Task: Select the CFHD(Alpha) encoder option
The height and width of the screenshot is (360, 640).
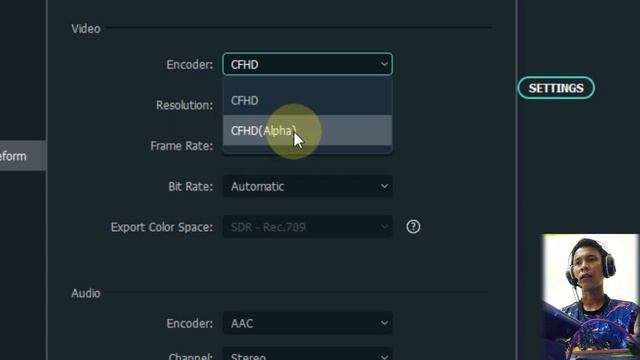Action: [307, 131]
